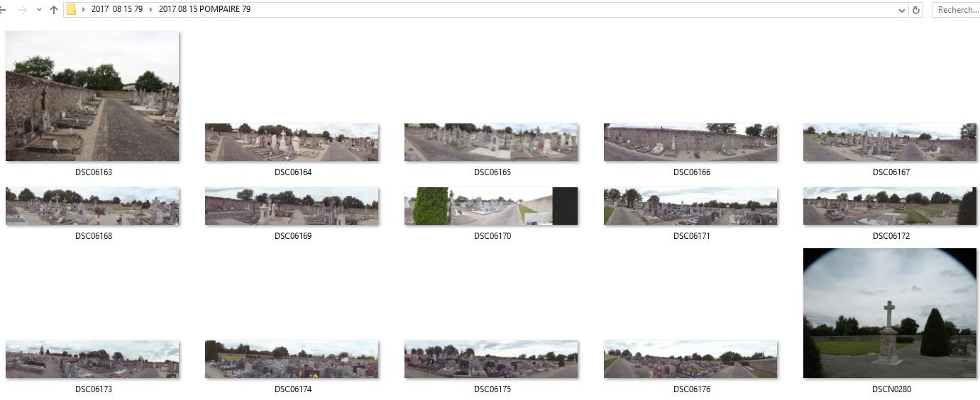Image resolution: width=980 pixels, height=400 pixels.
Task: Click the file name 'DSC06165'
Action: 492,172
